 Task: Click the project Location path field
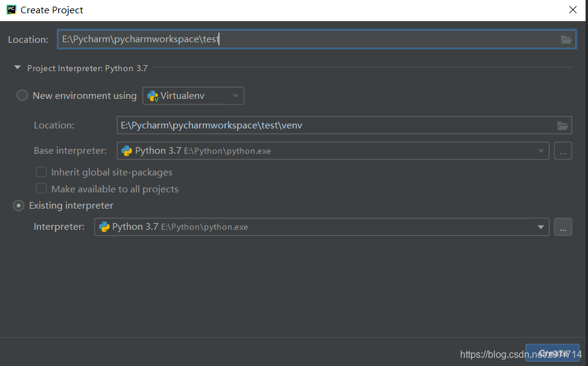tap(317, 39)
